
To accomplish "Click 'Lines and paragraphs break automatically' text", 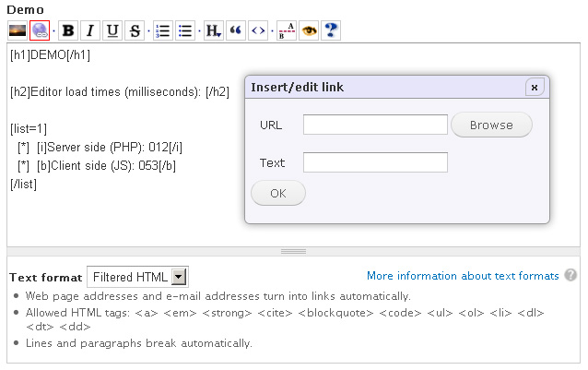I will 139,343.
